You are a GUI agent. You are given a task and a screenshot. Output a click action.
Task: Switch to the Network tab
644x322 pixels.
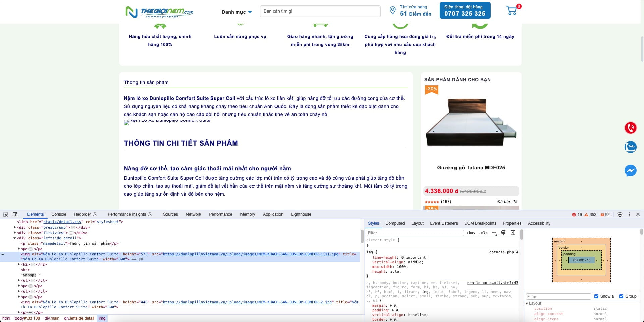coord(194,214)
